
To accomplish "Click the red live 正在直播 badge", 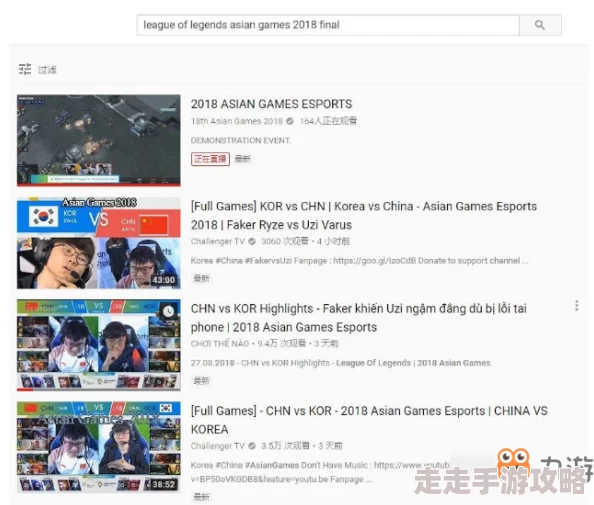I will (210, 159).
